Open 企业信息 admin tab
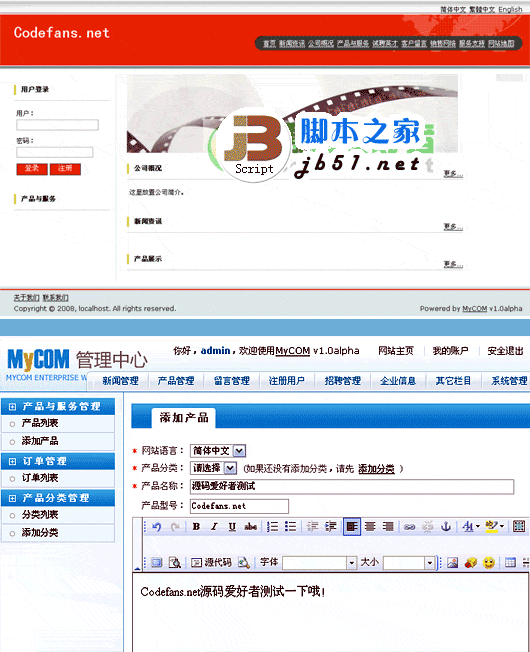The width and height of the screenshot is (530, 652). point(397,380)
